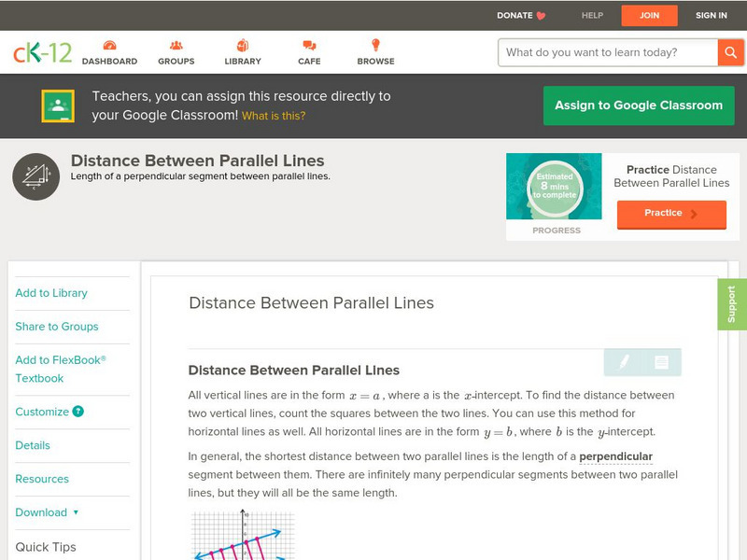The width and height of the screenshot is (747, 560).
Task: Open the notes list tool icon
Action: pyautogui.click(x=661, y=362)
